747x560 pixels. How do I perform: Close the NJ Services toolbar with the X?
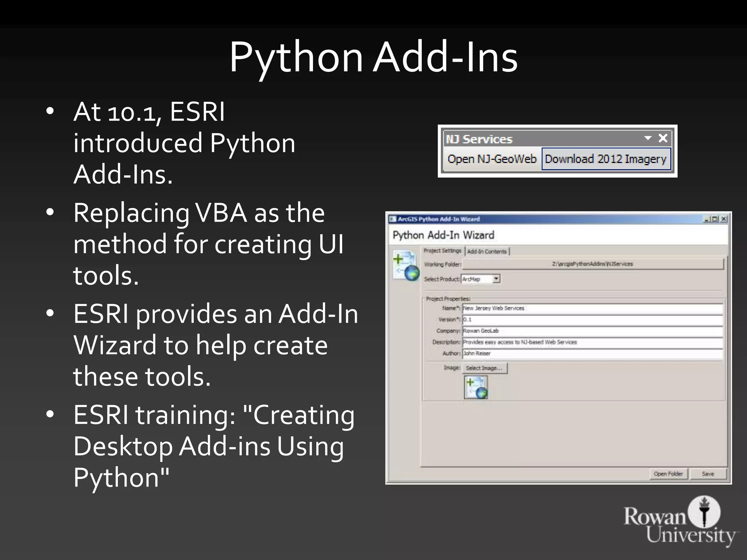663,138
